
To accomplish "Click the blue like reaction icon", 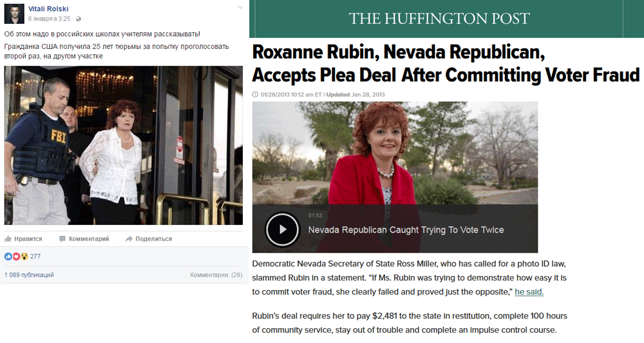I will pyautogui.click(x=8, y=256).
